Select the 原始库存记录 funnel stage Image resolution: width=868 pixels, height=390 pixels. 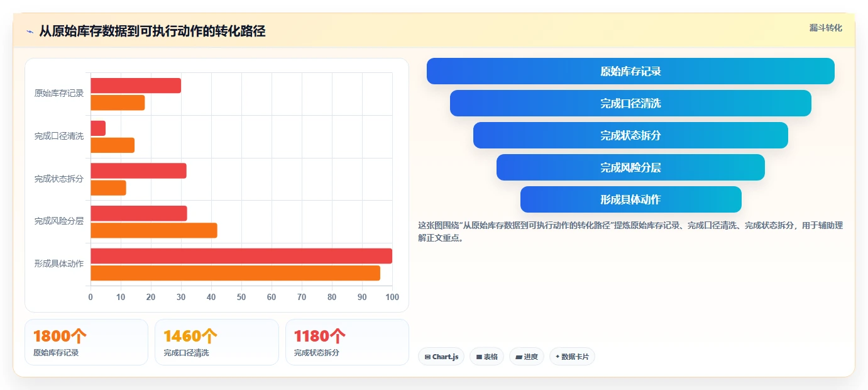tap(630, 71)
